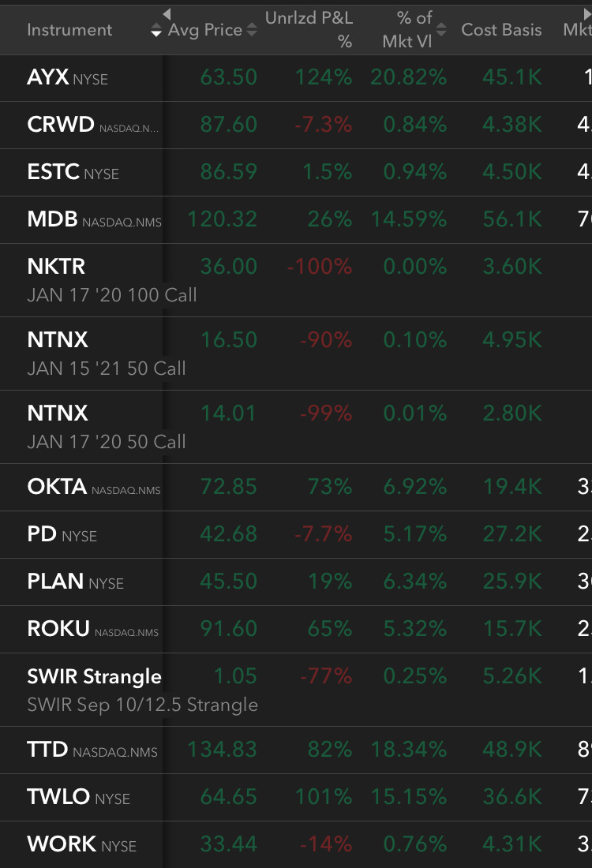
Task: Select the ESTC NYSE instrument
Action: point(73,172)
